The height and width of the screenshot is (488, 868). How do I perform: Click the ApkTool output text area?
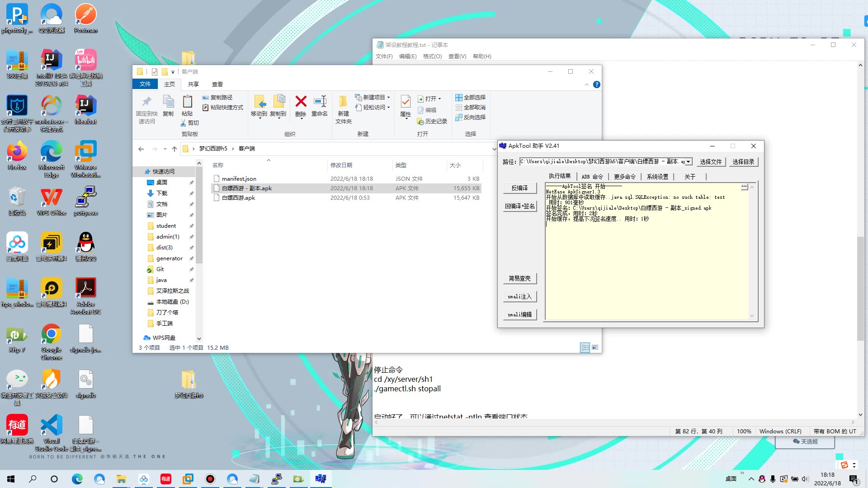pyautogui.click(x=646, y=251)
